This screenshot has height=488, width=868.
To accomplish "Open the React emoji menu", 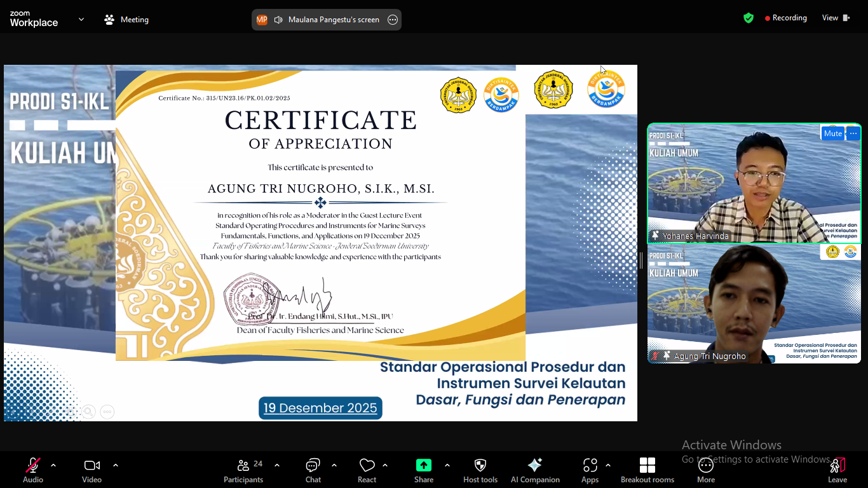I will pyautogui.click(x=367, y=470).
